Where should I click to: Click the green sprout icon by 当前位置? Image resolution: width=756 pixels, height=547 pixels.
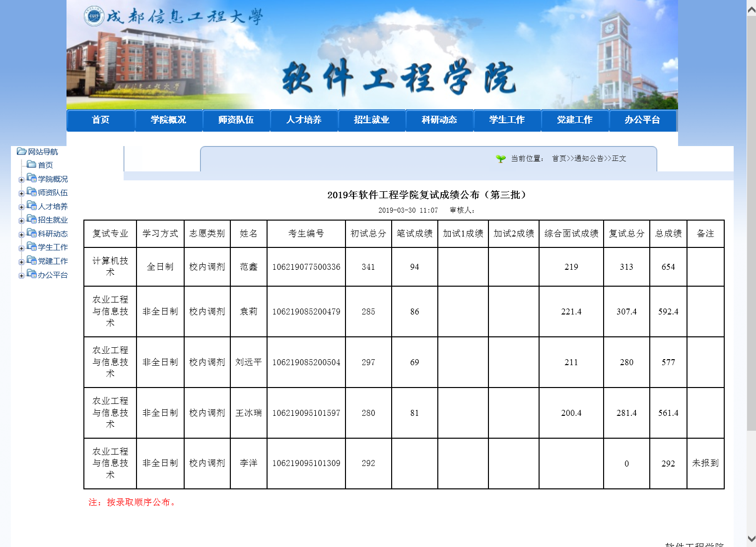[x=500, y=158]
